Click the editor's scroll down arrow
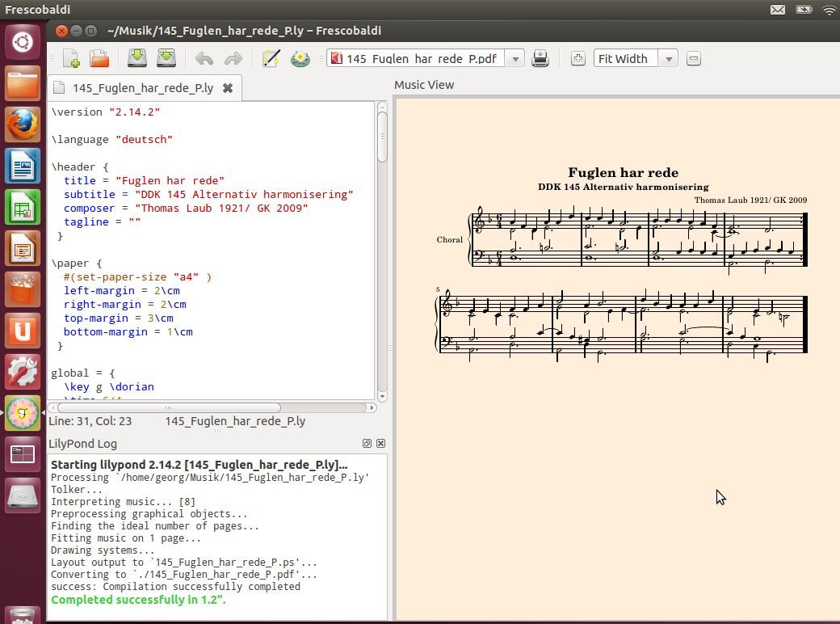This screenshot has height=624, width=840. [x=382, y=397]
